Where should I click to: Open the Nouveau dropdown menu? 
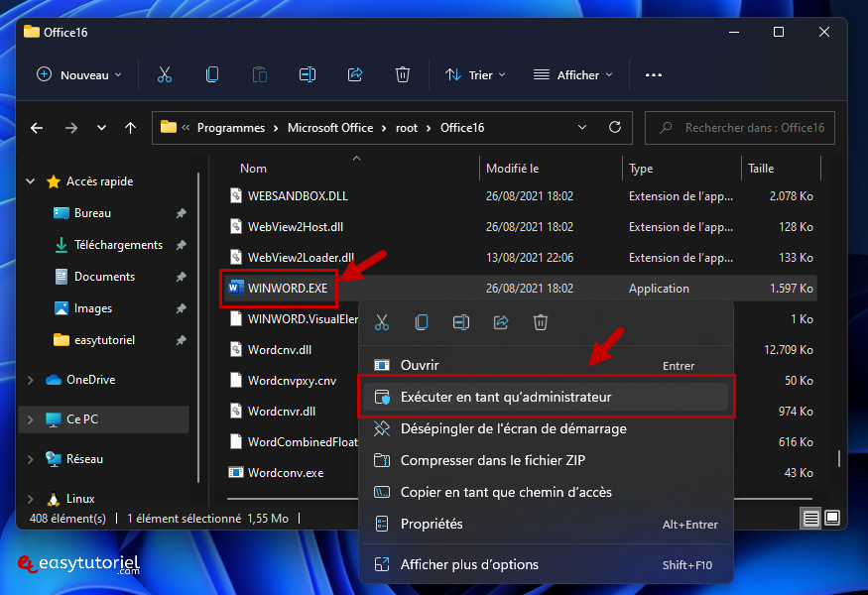(x=79, y=74)
